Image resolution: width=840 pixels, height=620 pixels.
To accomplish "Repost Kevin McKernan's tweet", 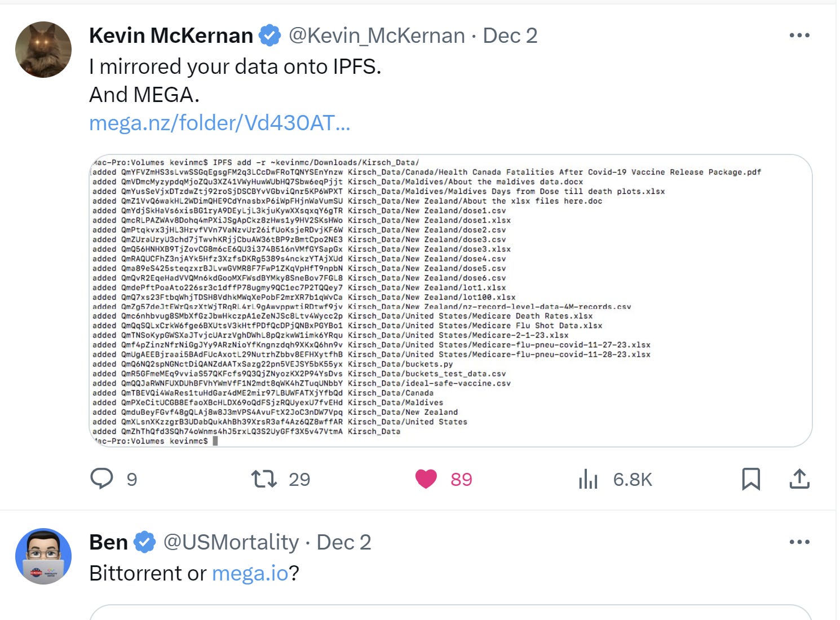I will pos(263,479).
